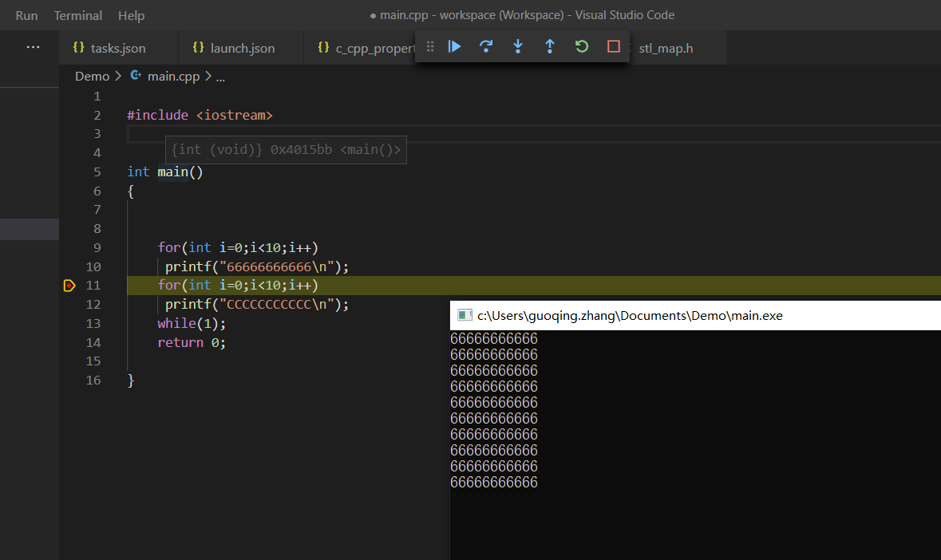Viewport: 941px width, 560px height.
Task: Click the Demo folder breadcrumb
Action: pyautogui.click(x=93, y=76)
